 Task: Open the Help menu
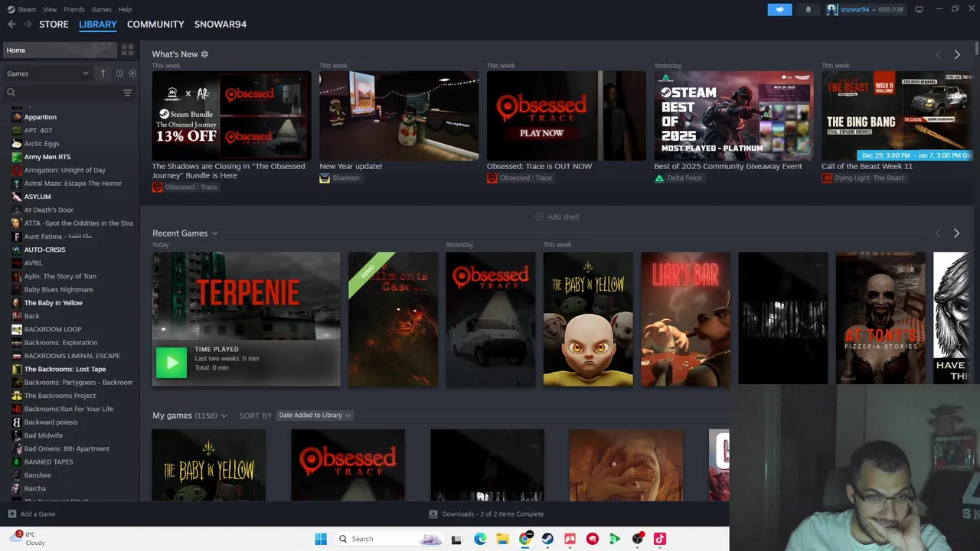point(126,9)
